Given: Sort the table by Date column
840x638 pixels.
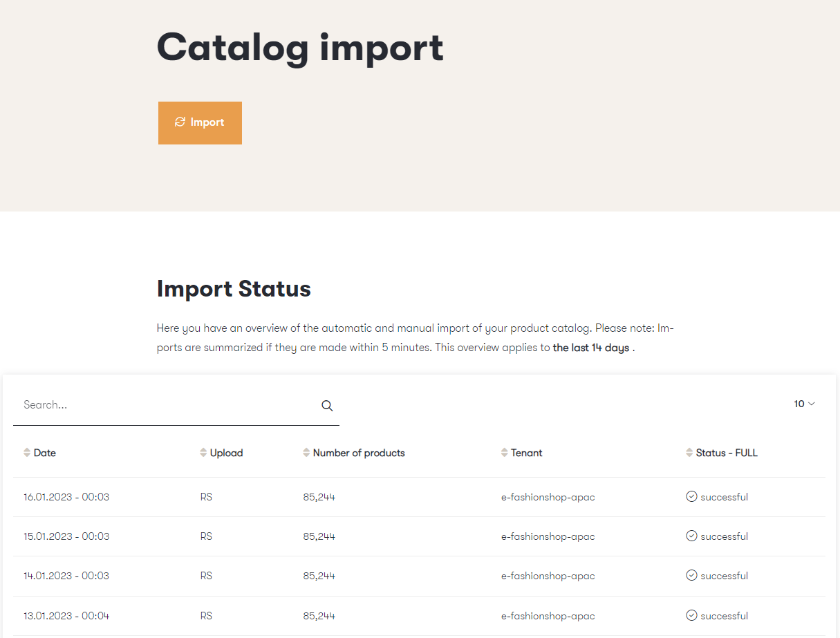Looking at the screenshot, I should 39,453.
